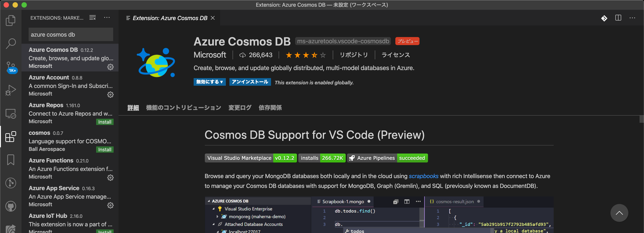Switch to the 機能のコントリビューション tab
644x233 pixels.
(x=184, y=108)
